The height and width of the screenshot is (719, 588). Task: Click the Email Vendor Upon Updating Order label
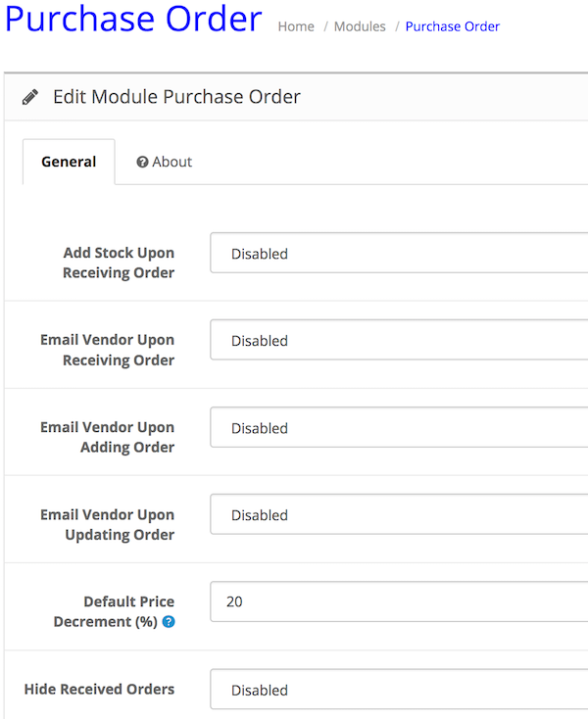[108, 525]
